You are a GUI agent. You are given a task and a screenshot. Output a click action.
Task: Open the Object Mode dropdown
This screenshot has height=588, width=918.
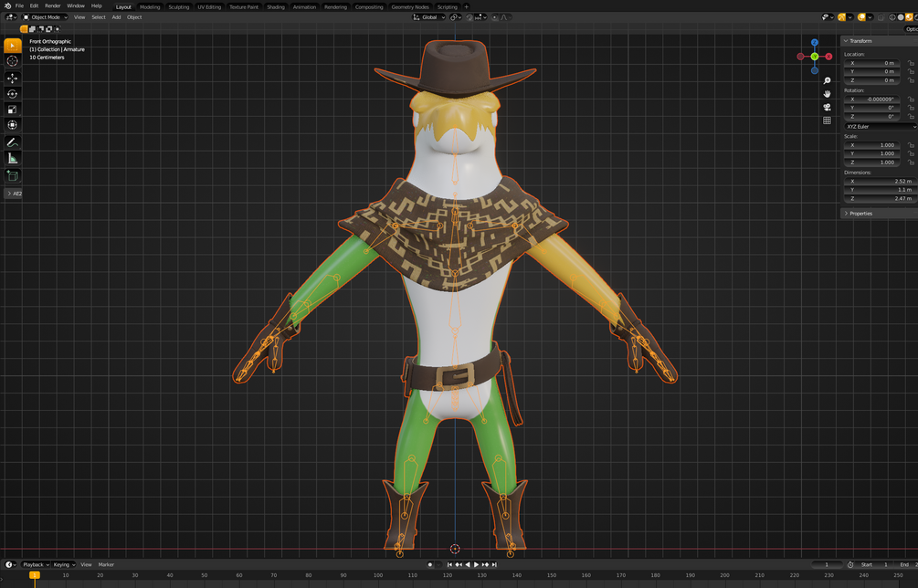point(45,17)
